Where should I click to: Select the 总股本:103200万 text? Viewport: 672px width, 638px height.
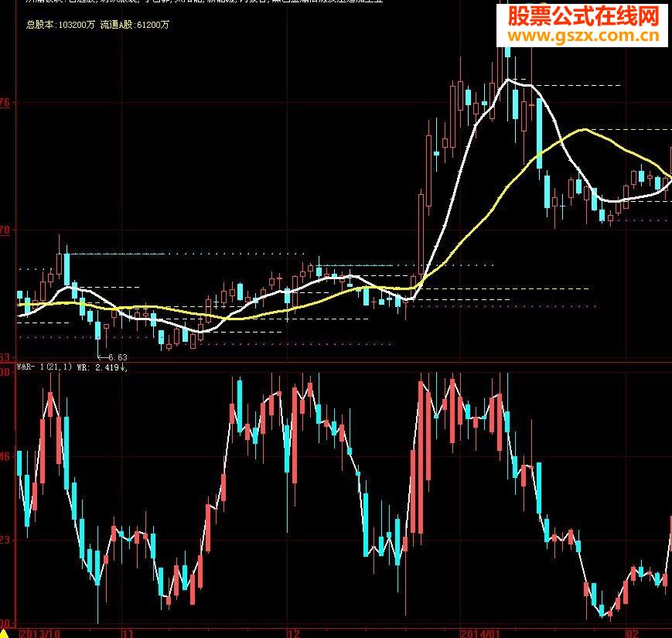click(60, 25)
